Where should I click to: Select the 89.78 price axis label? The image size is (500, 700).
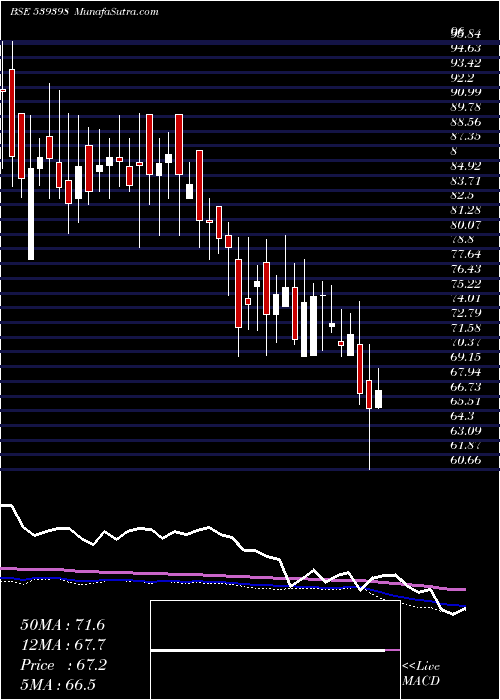pyautogui.click(x=466, y=107)
